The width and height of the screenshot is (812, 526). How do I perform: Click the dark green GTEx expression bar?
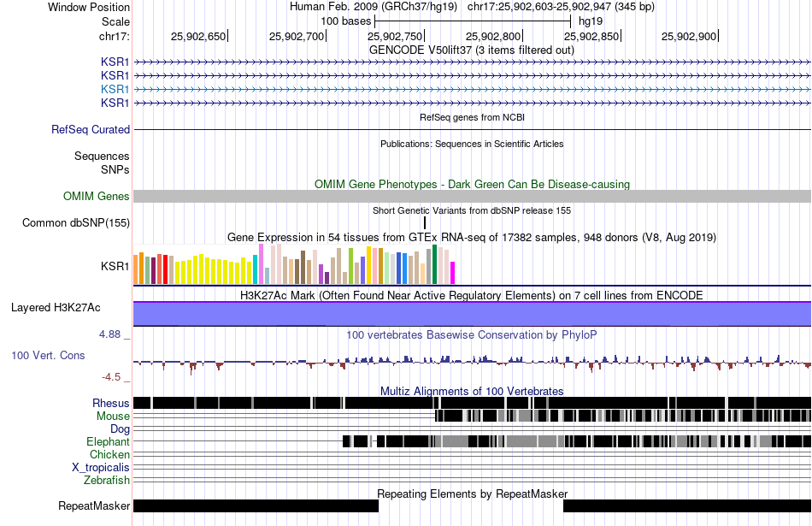pyautogui.click(x=435, y=264)
